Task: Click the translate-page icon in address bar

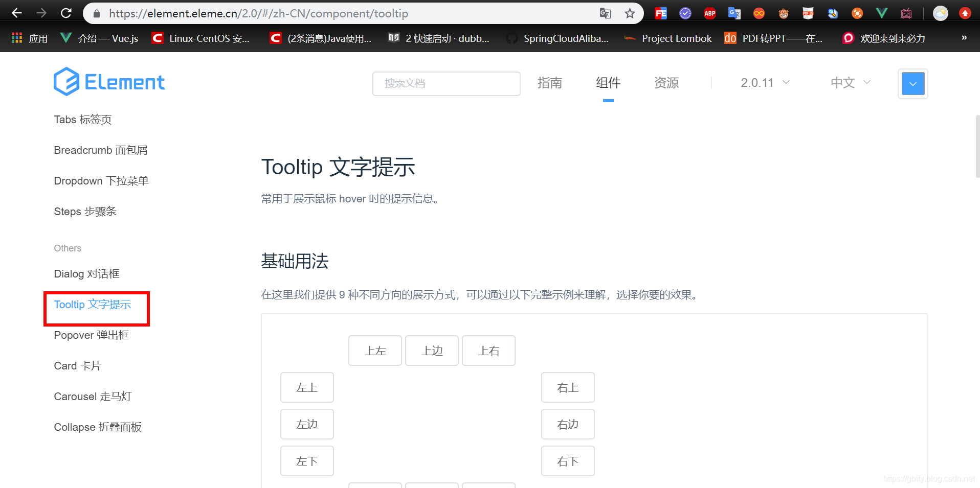Action: coord(605,14)
